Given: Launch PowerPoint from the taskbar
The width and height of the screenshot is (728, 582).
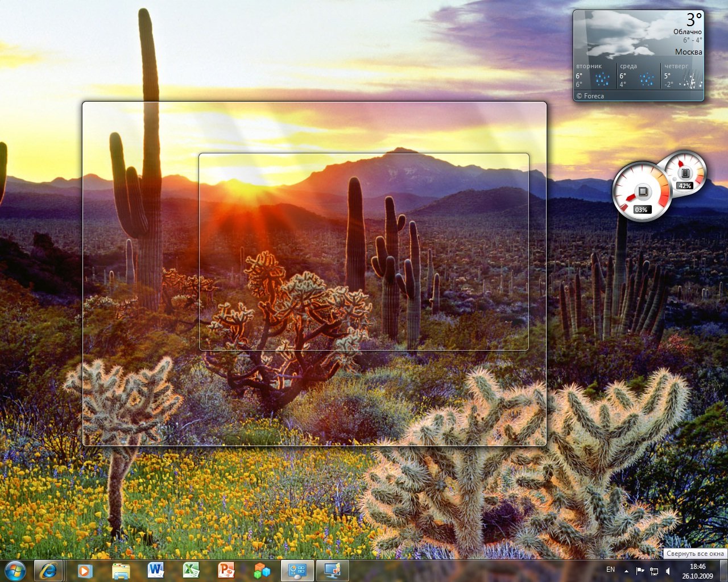Looking at the screenshot, I should 226,570.
